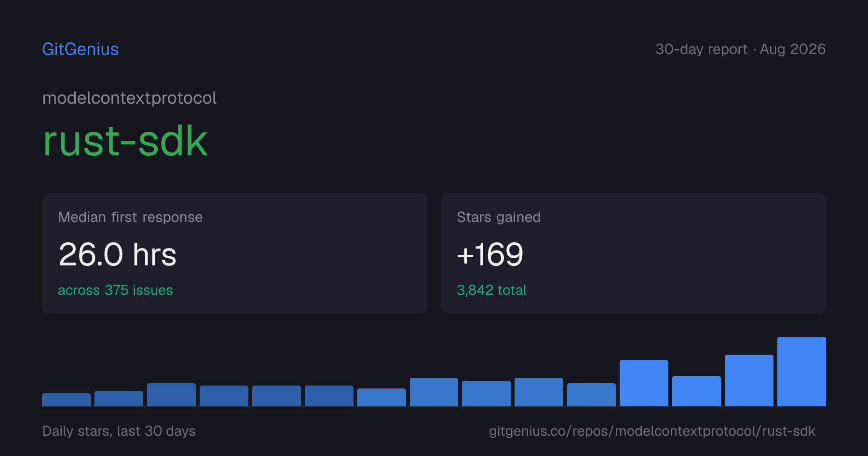Click the Daily stars, last 30 days caption
This screenshot has height=456, width=868.
[119, 431]
